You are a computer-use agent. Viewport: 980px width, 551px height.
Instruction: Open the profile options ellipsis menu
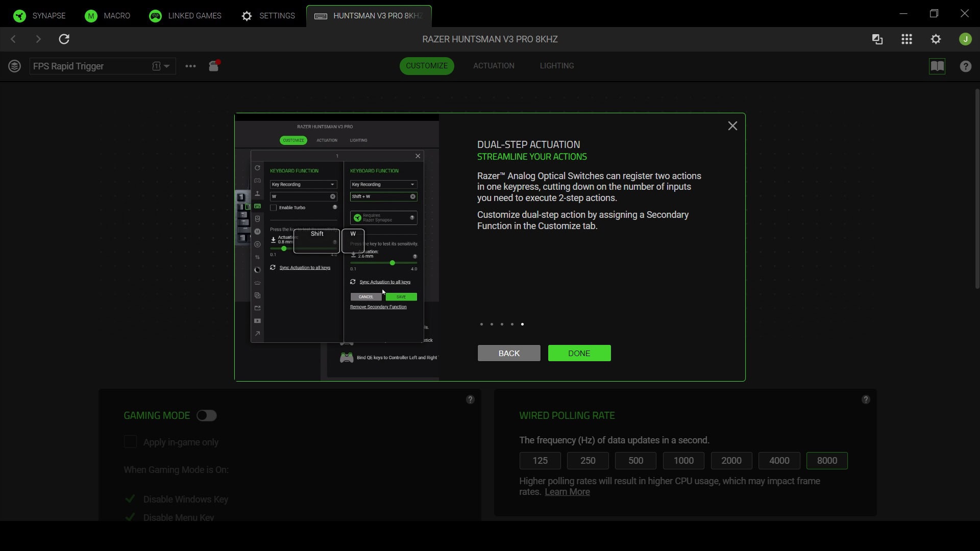190,66
